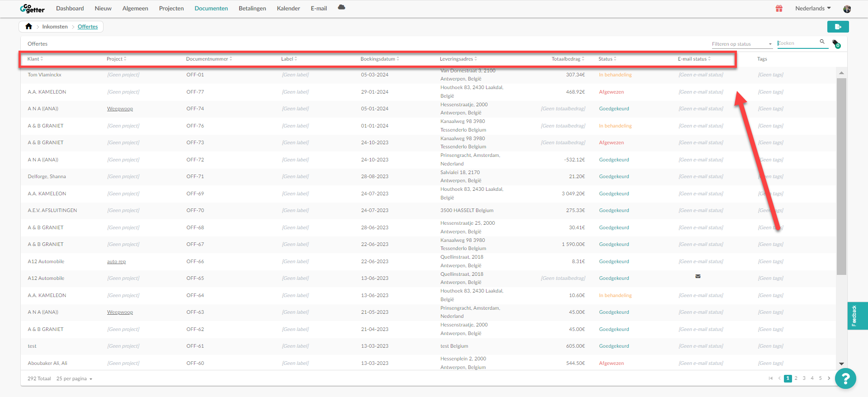Open the Dashboard menu
868x397 pixels.
tap(70, 9)
